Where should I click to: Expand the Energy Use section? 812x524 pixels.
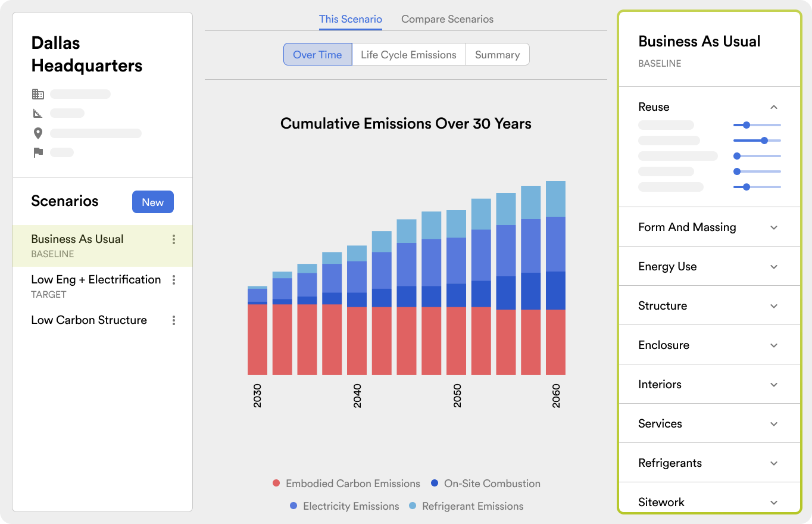point(774,267)
